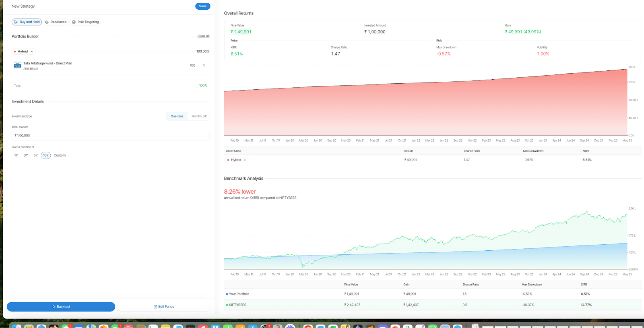Switch to the Risk Targeting tab
The width and height of the screenshot is (644, 328).
click(88, 22)
